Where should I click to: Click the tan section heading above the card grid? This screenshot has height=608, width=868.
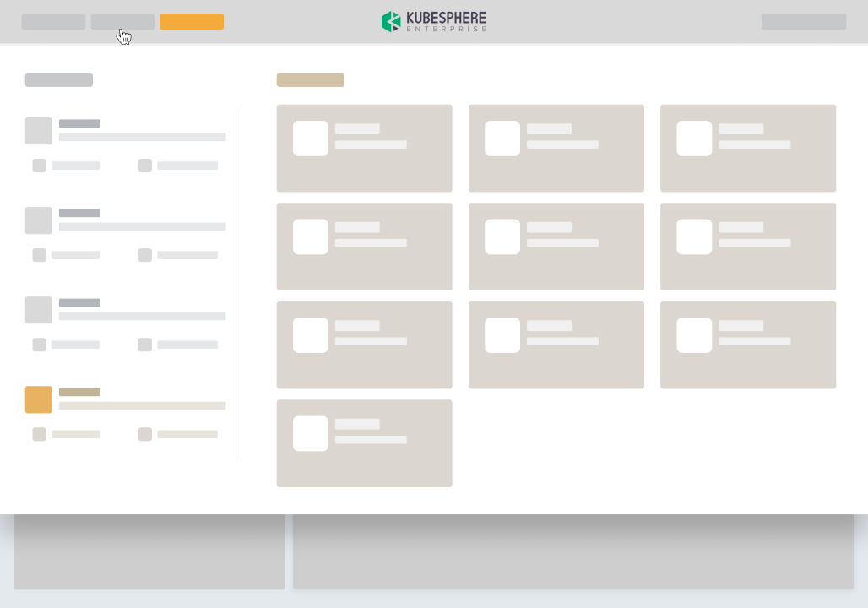(310, 80)
